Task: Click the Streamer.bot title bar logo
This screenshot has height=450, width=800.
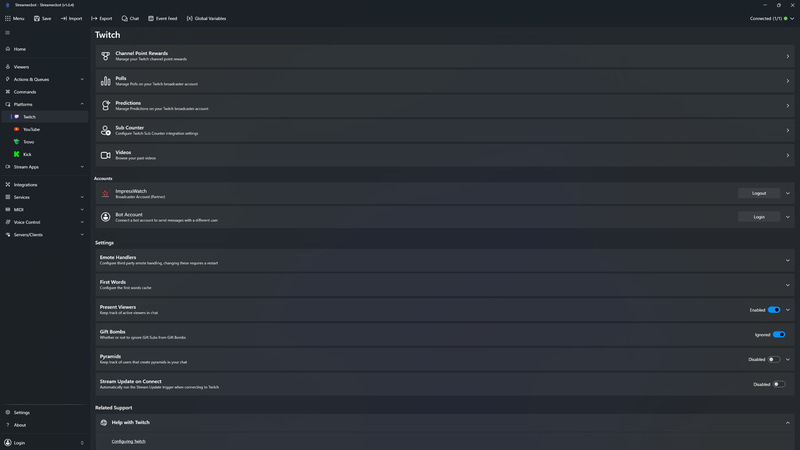Action: 7,5
